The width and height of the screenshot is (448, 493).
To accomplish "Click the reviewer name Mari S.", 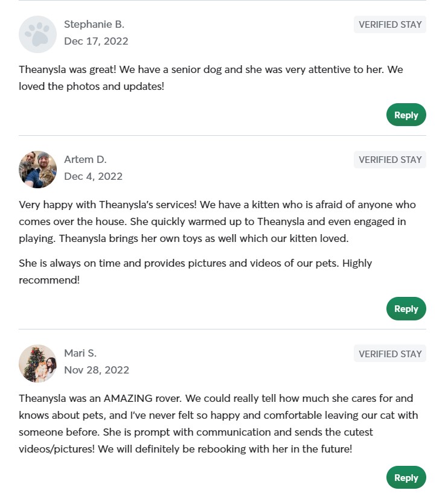I will 80,353.
